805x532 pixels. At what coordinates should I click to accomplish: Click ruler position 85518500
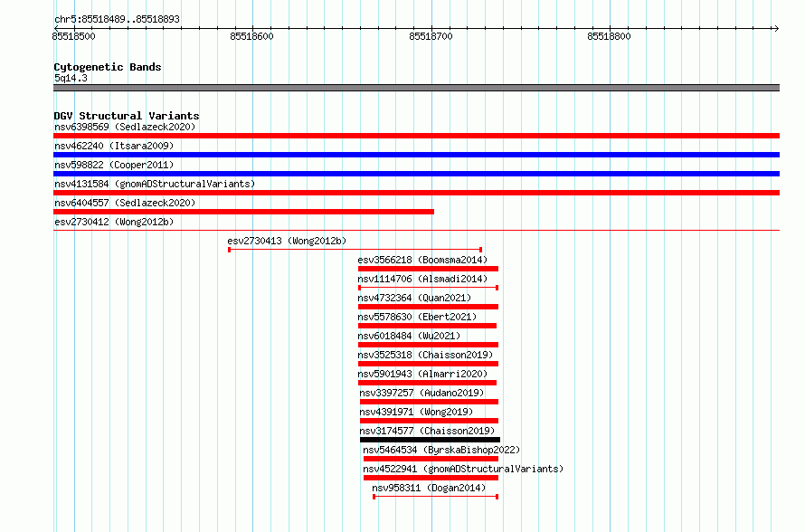click(74, 36)
